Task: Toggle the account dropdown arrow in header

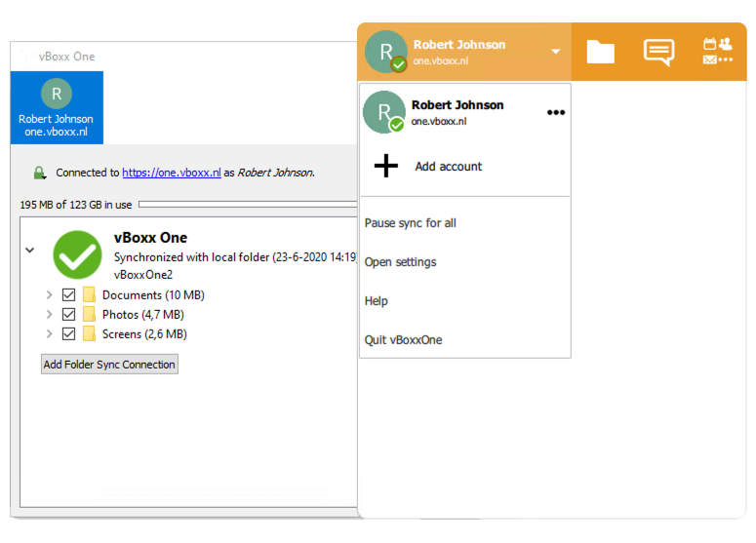Action: click(x=556, y=51)
